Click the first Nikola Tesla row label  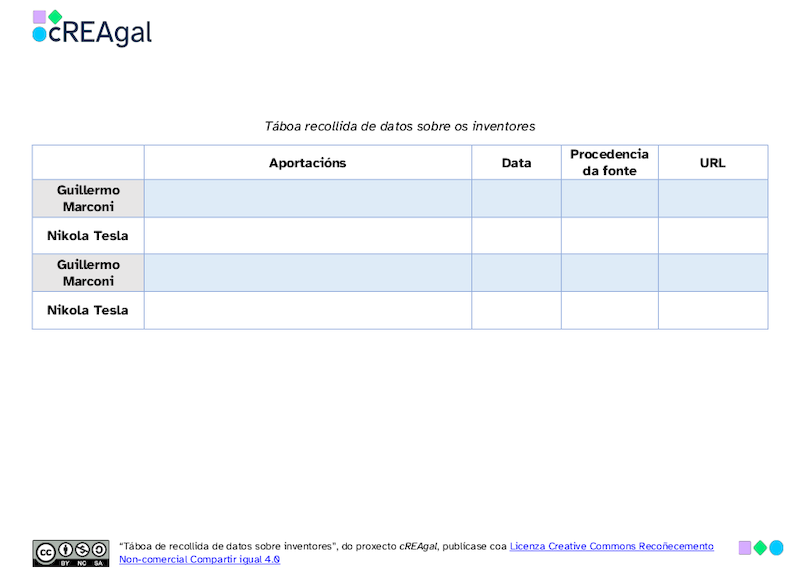(88, 235)
